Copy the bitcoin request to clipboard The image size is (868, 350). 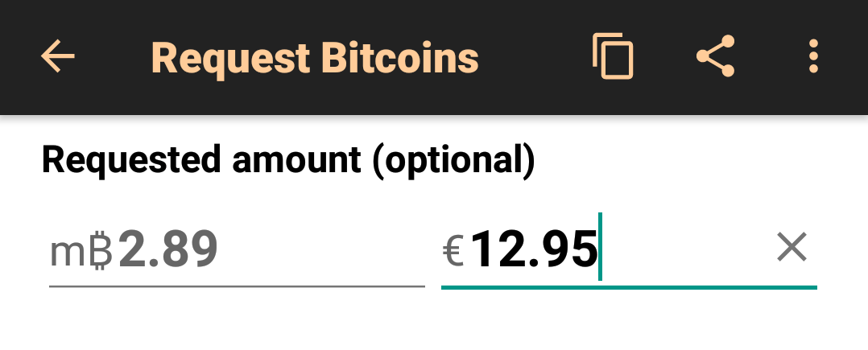tap(613, 56)
